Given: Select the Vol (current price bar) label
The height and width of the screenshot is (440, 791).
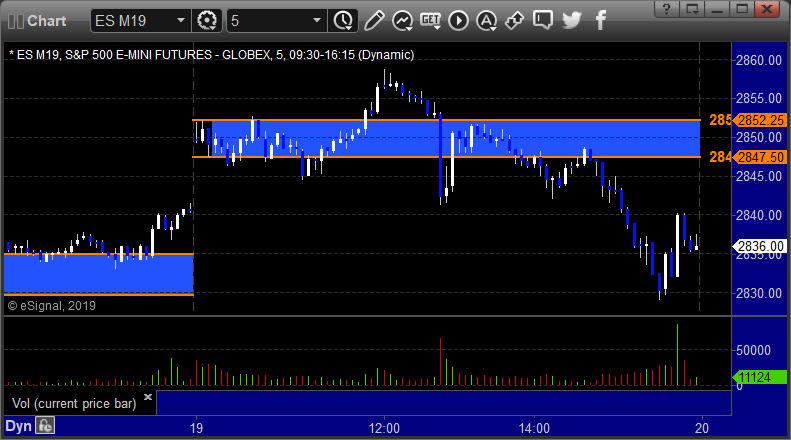Looking at the screenshot, I should (74, 404).
